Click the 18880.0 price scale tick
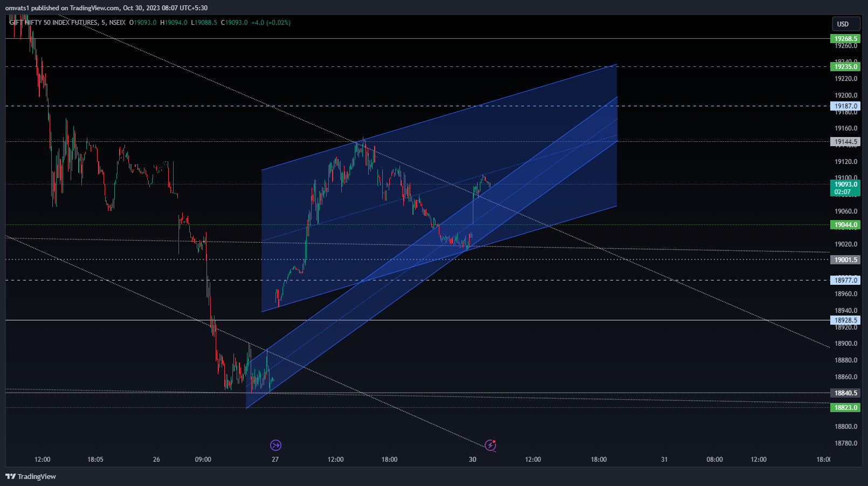The width and height of the screenshot is (868, 486). (846, 360)
